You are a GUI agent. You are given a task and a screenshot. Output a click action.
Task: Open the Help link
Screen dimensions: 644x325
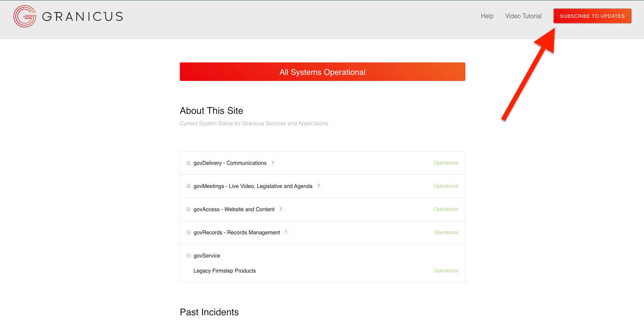click(487, 16)
